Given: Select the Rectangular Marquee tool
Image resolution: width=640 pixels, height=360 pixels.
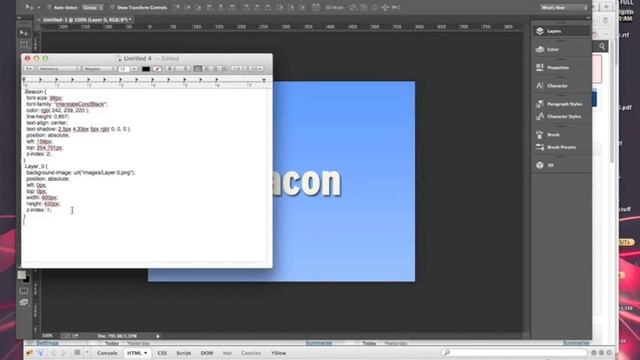Looking at the screenshot, I should (x=24, y=44).
